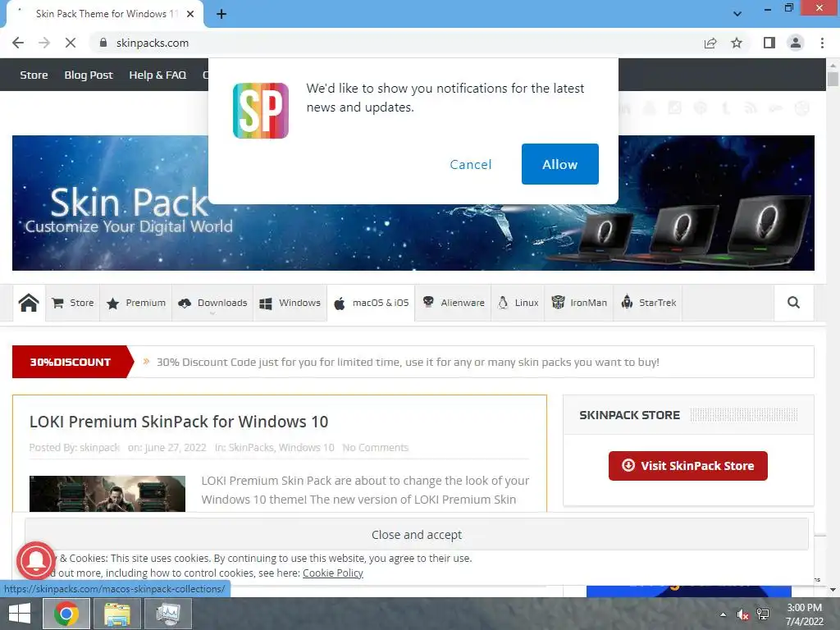Click scrollbar down arrow
Viewport: 840px width, 630px height.
pos(833,590)
